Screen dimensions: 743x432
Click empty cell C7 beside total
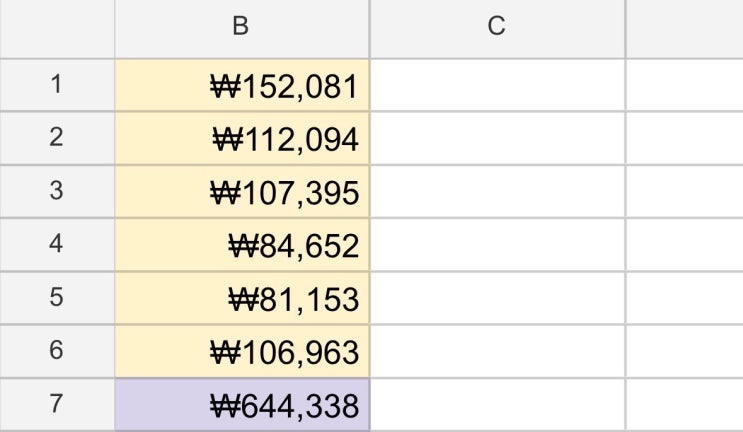tap(496, 406)
